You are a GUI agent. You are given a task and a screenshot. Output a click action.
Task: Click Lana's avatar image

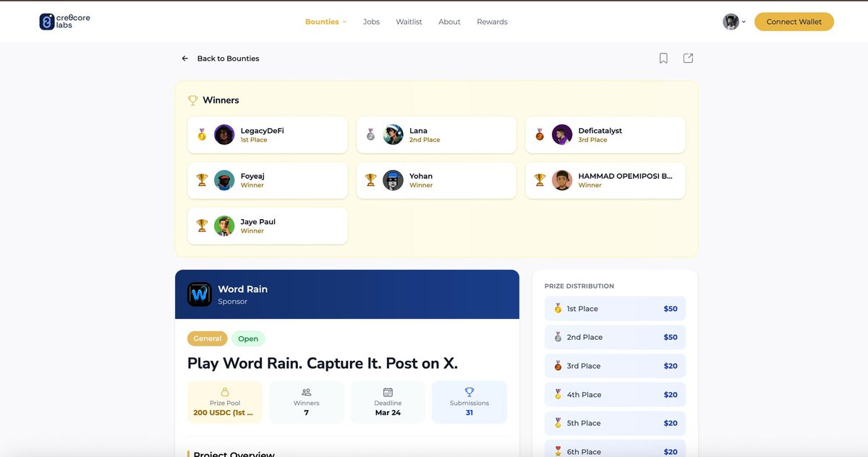393,134
